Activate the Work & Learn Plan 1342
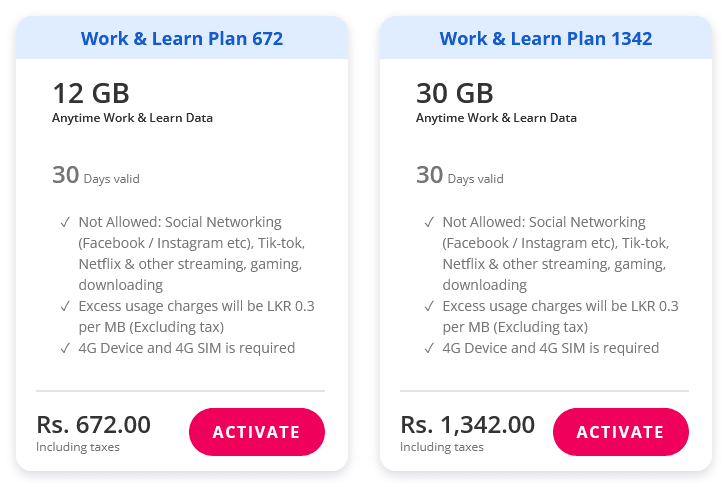This screenshot has width=728, height=487. point(620,432)
